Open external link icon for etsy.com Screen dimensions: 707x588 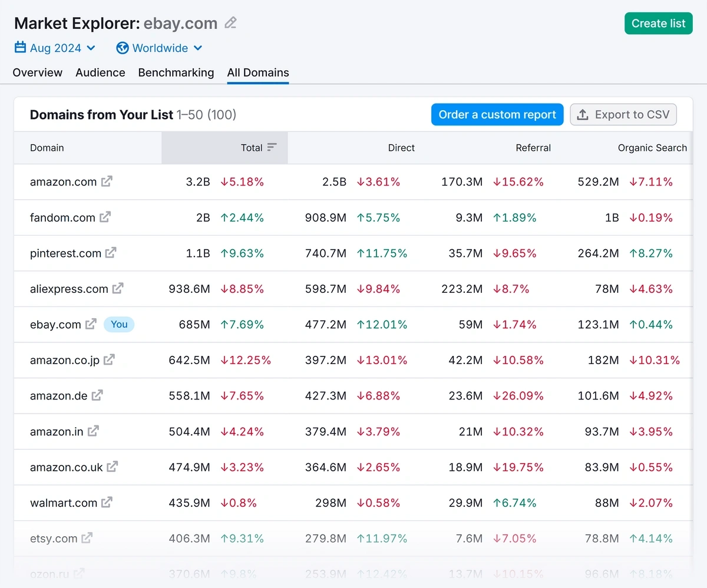point(87,538)
